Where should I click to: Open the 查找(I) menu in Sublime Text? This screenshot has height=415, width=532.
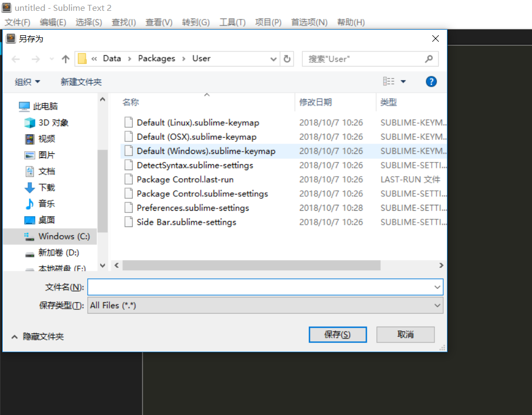pos(124,22)
